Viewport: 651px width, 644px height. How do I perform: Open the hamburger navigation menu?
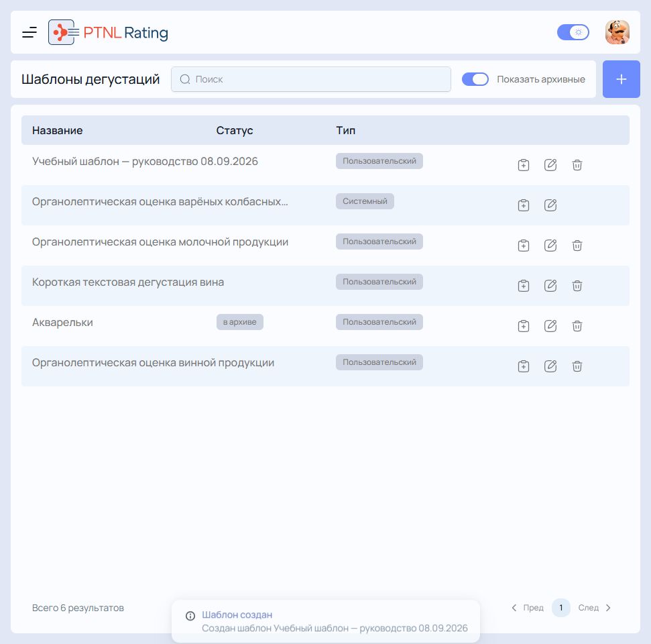pyautogui.click(x=29, y=32)
